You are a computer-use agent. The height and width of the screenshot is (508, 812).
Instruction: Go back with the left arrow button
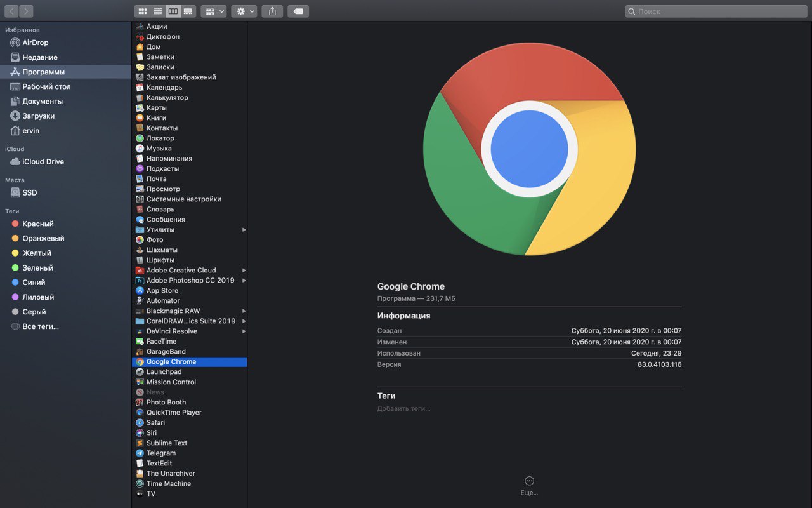(11, 11)
